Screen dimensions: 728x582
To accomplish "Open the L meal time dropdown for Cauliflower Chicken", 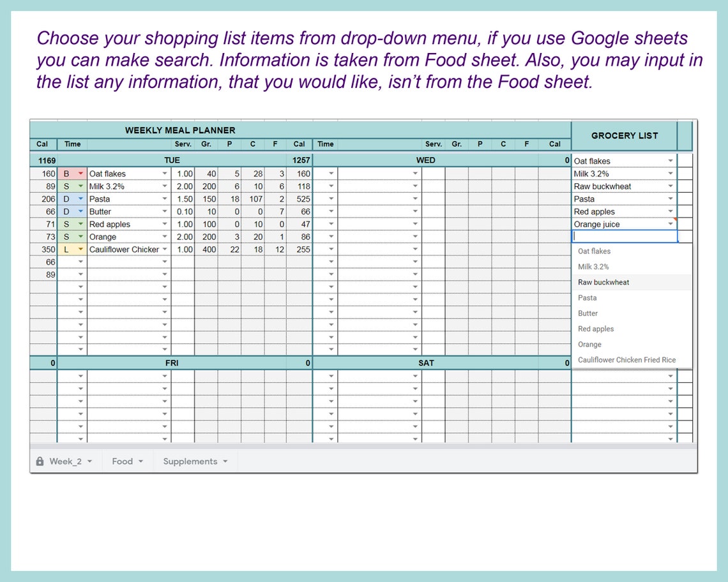I will [x=81, y=250].
